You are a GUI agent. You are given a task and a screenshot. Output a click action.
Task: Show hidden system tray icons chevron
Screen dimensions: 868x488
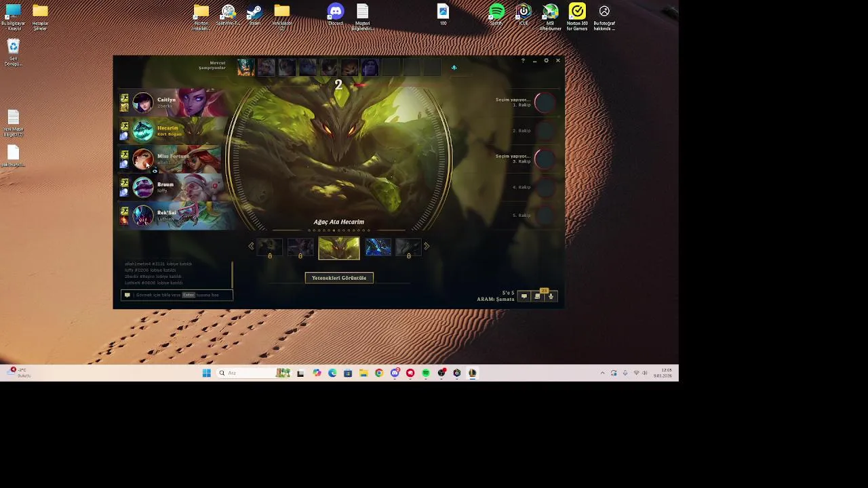(x=602, y=373)
